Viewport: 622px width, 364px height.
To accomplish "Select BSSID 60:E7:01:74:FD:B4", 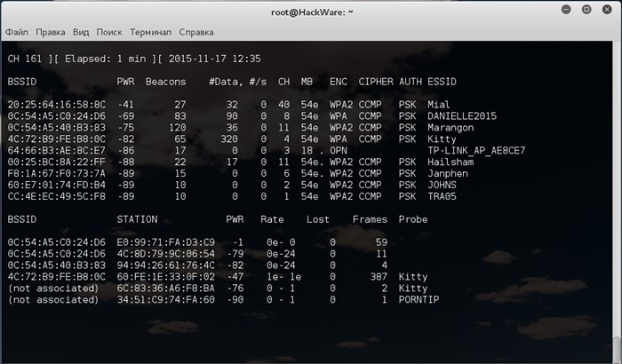I will click(x=57, y=186).
